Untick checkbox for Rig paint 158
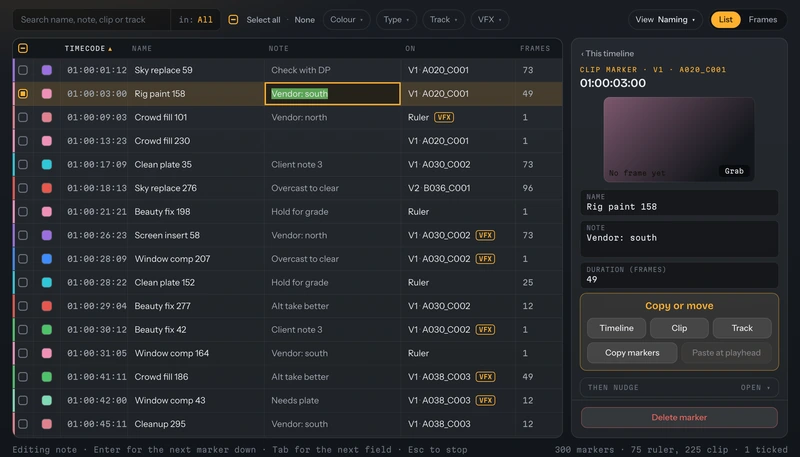Image resolution: width=800 pixels, height=457 pixels. click(23, 94)
